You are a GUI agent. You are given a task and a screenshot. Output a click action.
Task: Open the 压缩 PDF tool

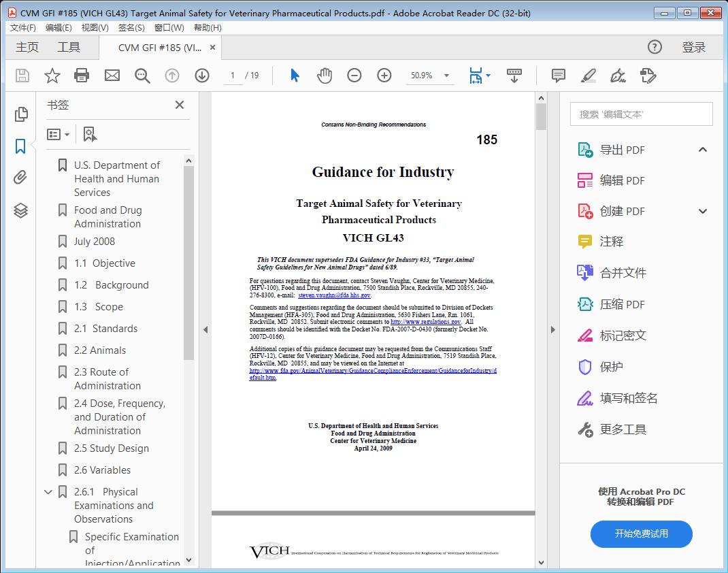[611, 304]
